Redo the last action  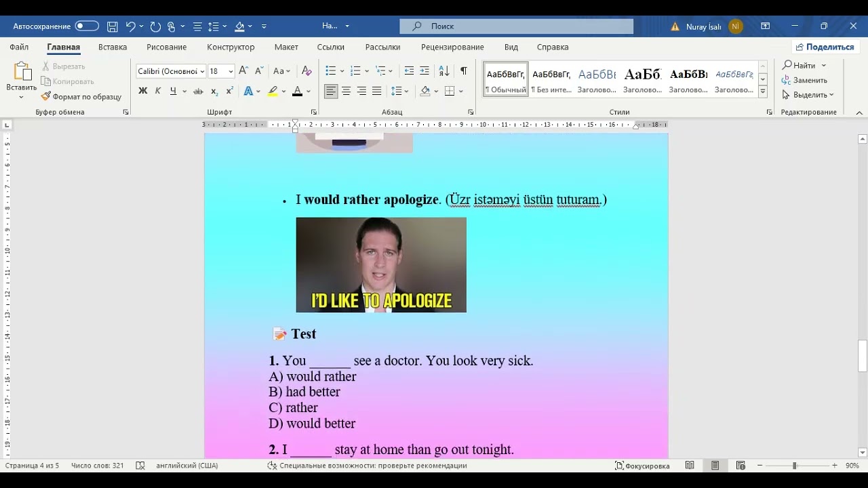pos(155,26)
